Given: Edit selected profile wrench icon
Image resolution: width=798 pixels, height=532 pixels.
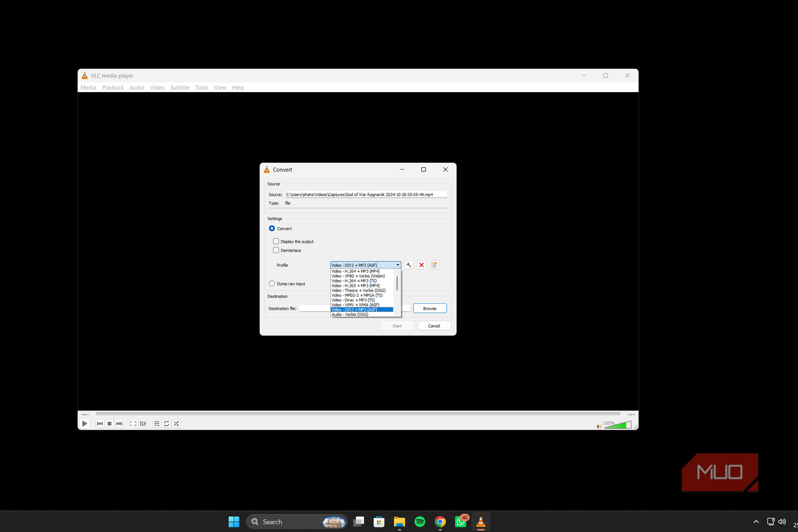Looking at the screenshot, I should 408,265.
